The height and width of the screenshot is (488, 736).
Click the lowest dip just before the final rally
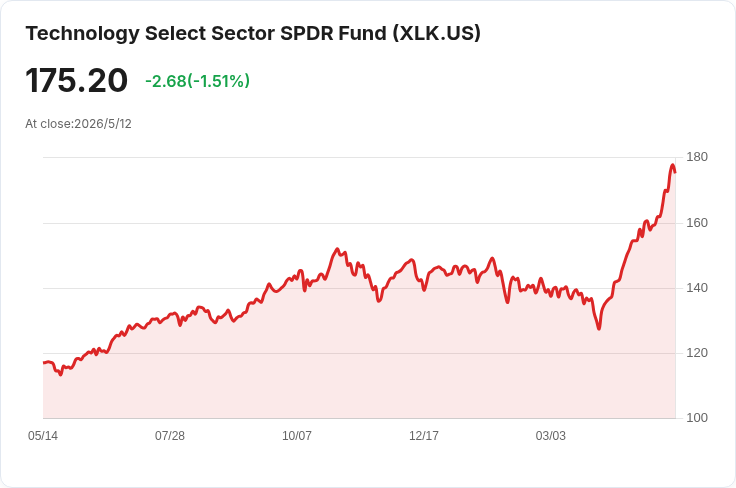pyautogui.click(x=599, y=328)
